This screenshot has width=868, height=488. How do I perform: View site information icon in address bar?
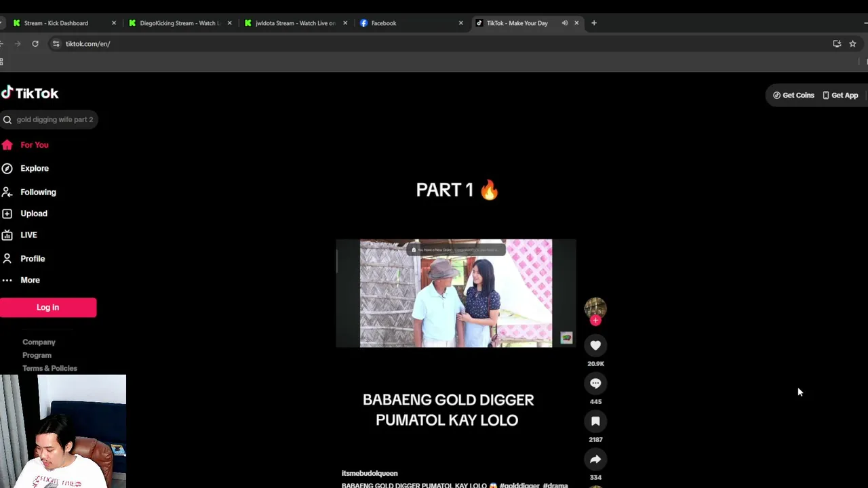(56, 44)
